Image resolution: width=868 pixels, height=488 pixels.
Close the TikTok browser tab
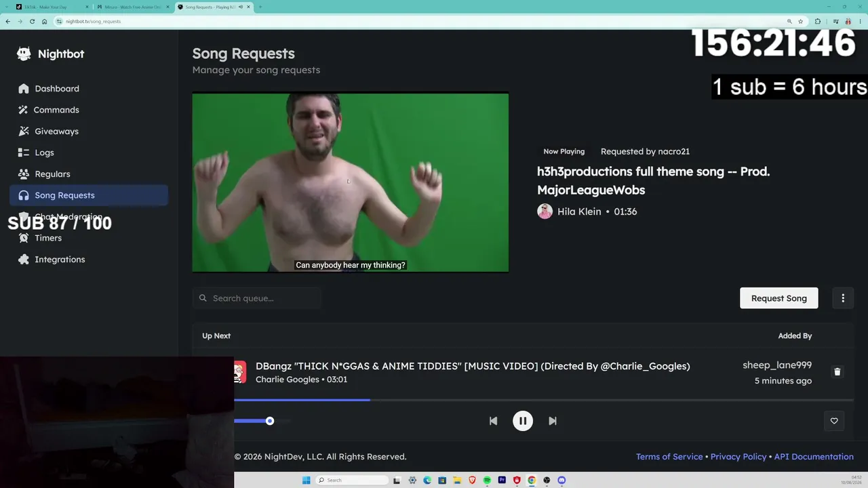[87, 7]
